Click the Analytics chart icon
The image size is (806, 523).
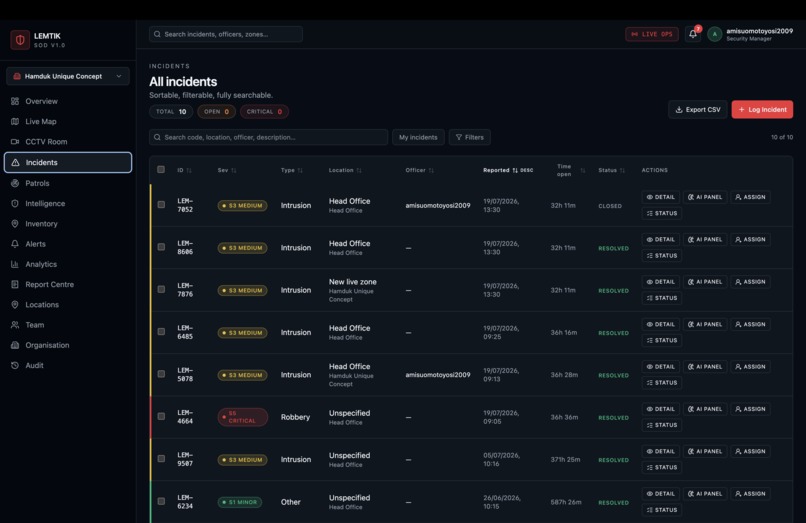pos(15,264)
